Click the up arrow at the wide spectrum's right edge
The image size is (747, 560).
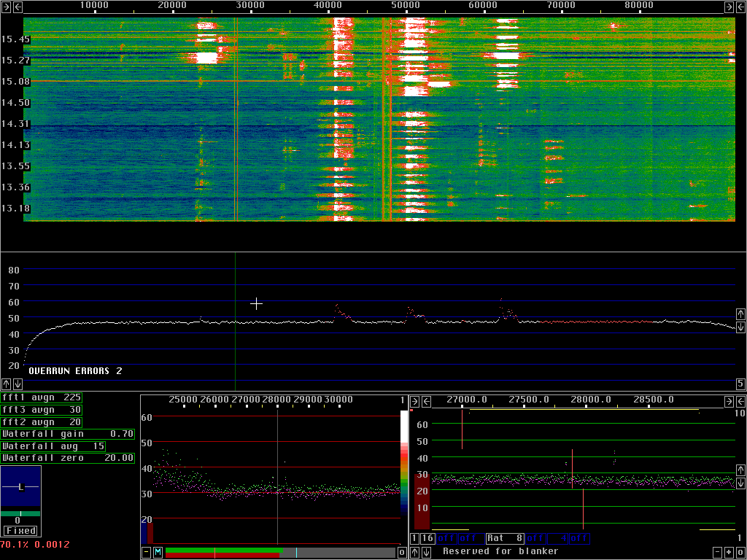click(x=740, y=314)
